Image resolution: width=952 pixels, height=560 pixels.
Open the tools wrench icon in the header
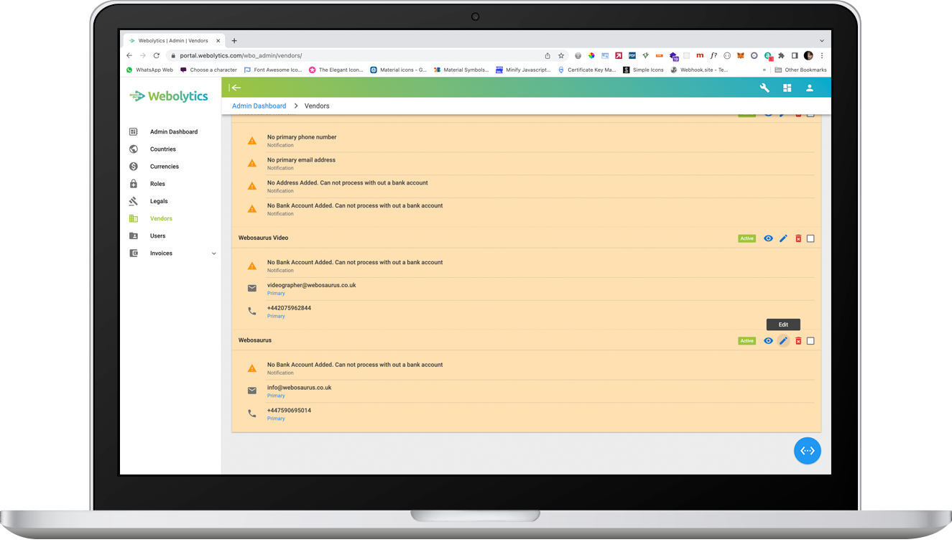click(764, 88)
